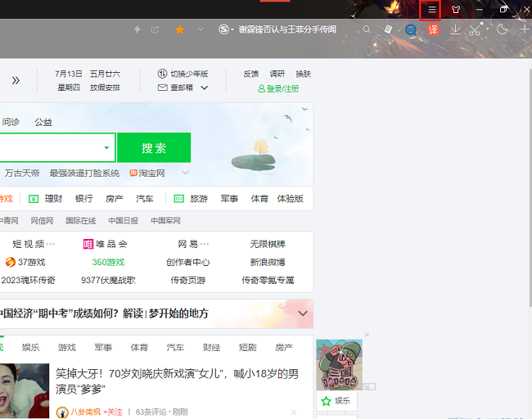
Task: Click the share page icon
Action: point(155,29)
